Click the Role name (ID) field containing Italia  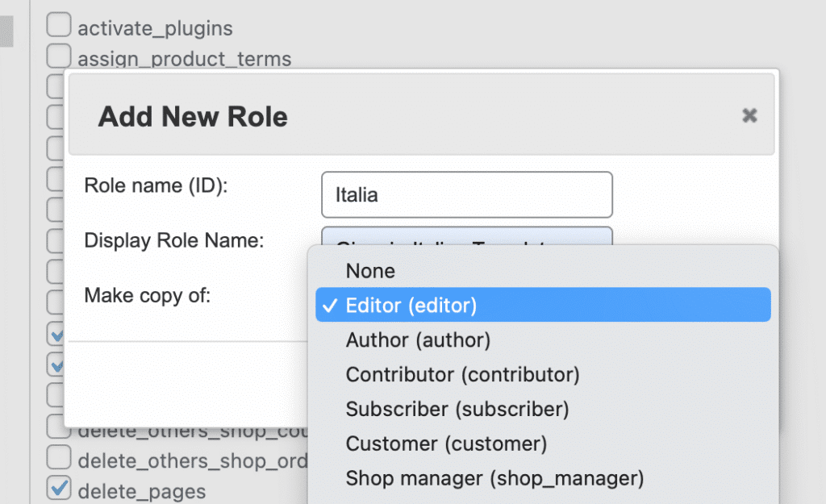coord(467,194)
